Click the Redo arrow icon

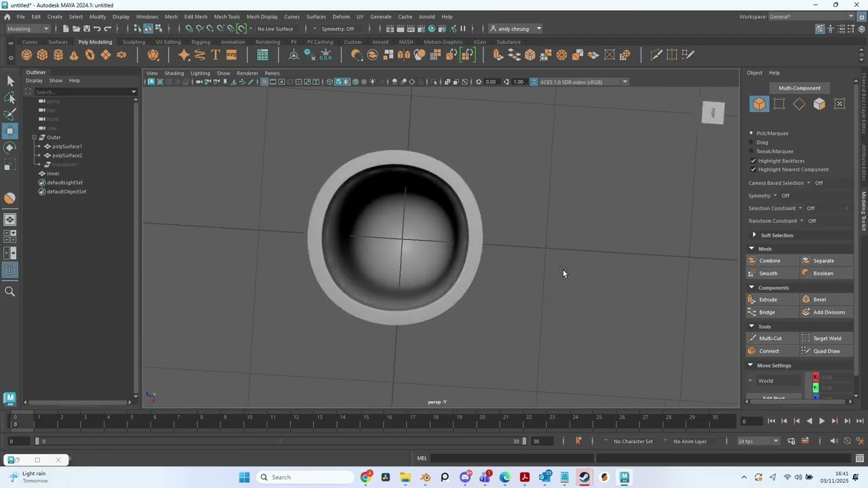tap(107, 28)
